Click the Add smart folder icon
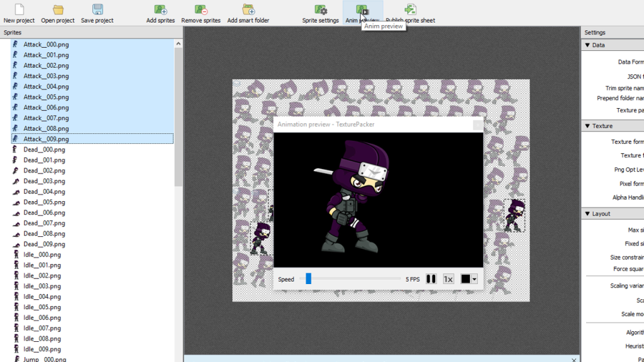 point(248,9)
